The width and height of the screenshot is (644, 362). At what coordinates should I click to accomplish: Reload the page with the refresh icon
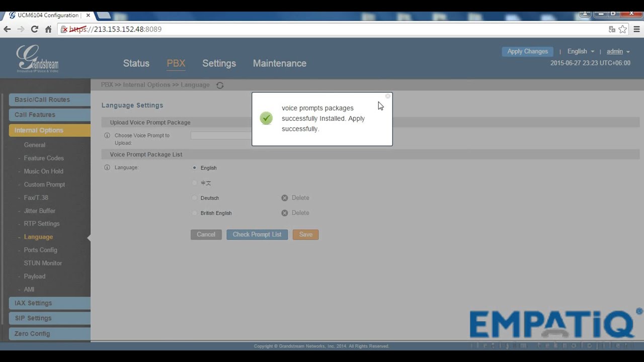pos(34,29)
